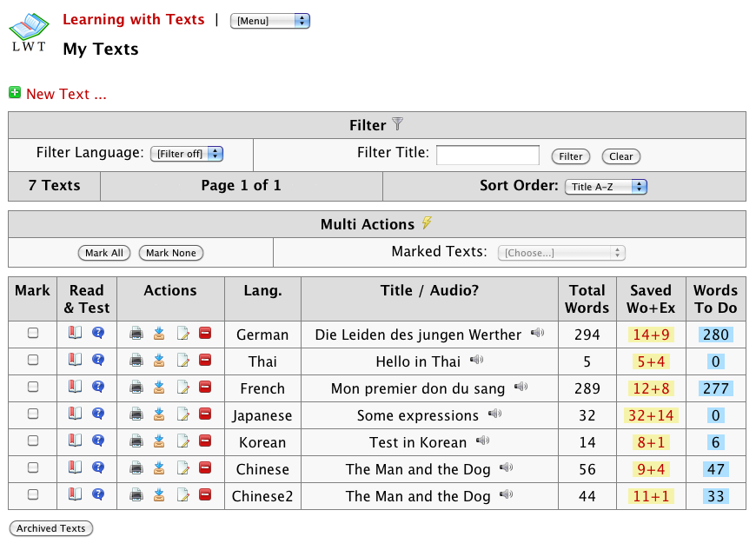Focus the Filter Title input field

click(x=487, y=155)
